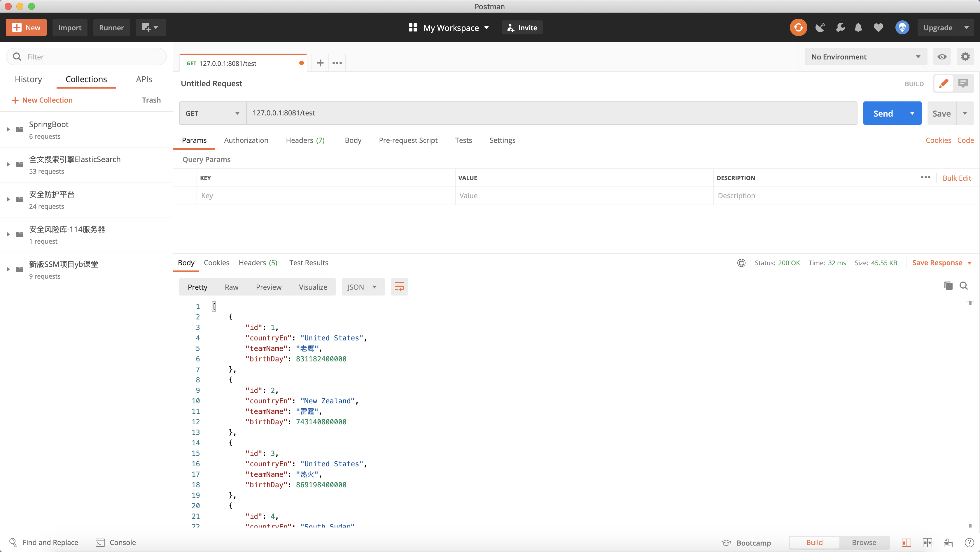Click the heart icon in header
This screenshot has height=552, width=980.
[878, 28]
